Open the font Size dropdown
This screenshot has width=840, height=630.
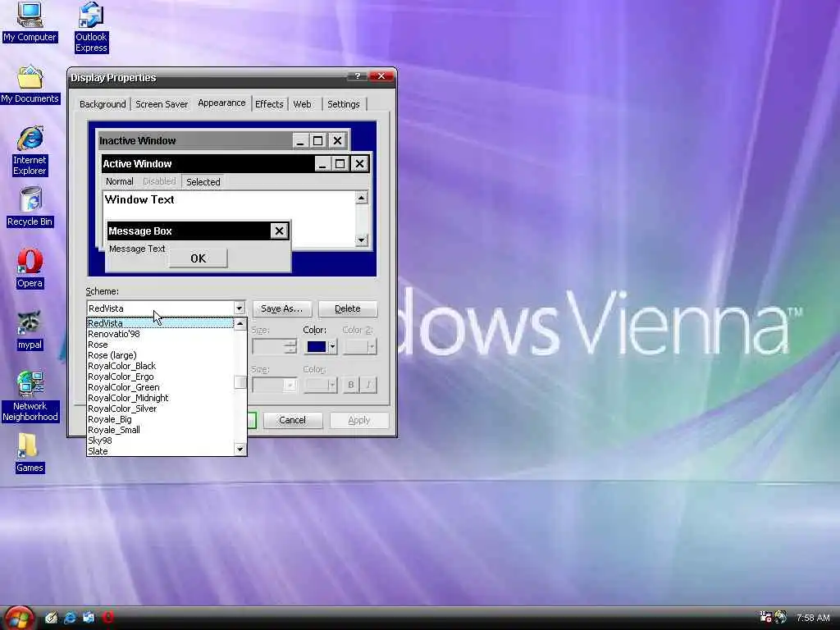click(290, 385)
